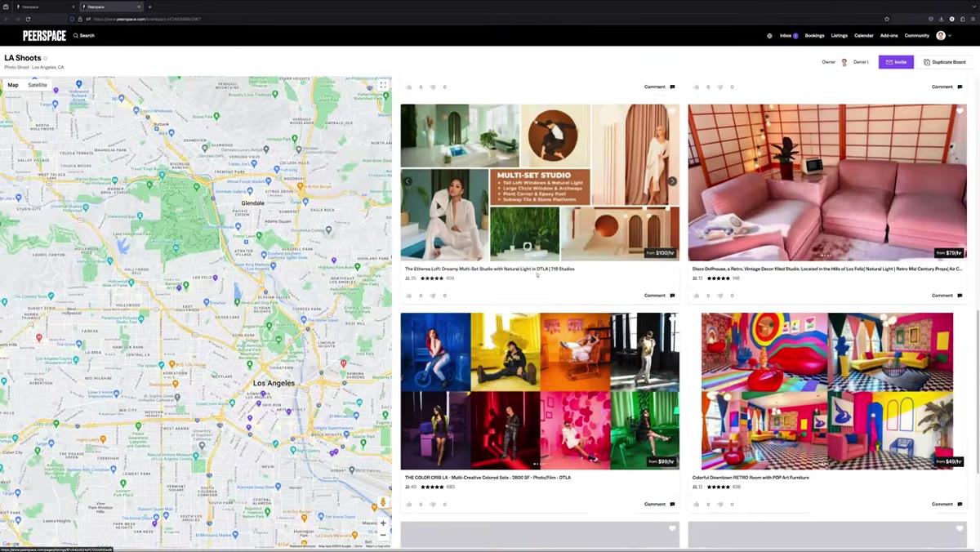Zoom out on the map
This screenshot has height=552, width=980.
click(383, 536)
